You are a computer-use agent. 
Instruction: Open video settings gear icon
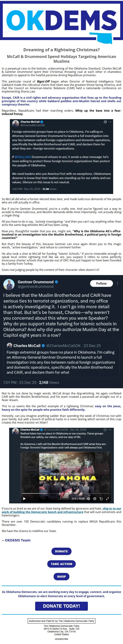pyautogui.click(x=95, y=498)
